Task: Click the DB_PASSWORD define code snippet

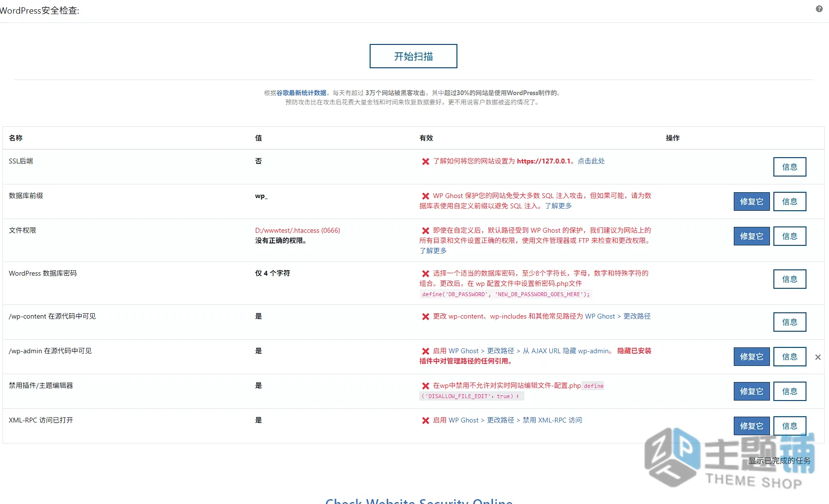Action: 506,294
